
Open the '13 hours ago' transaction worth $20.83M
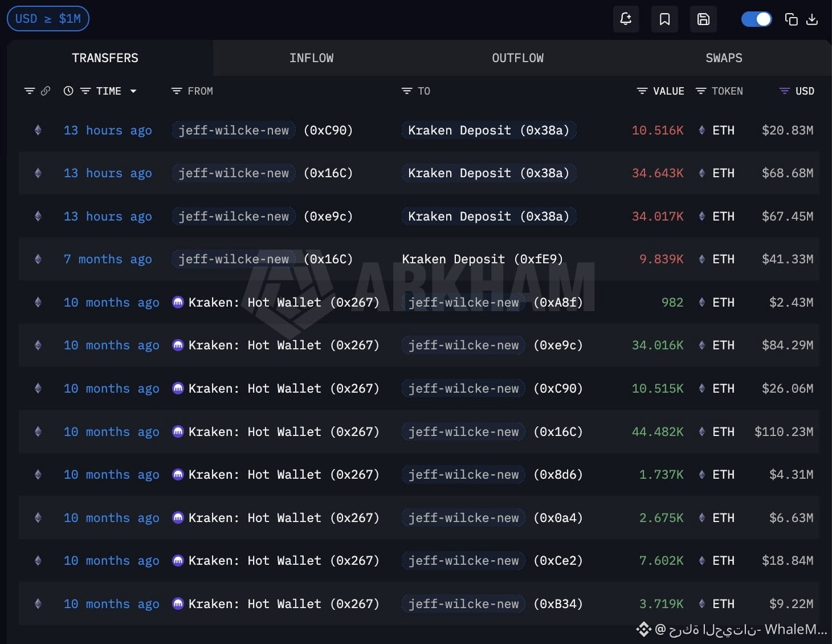pos(108,130)
